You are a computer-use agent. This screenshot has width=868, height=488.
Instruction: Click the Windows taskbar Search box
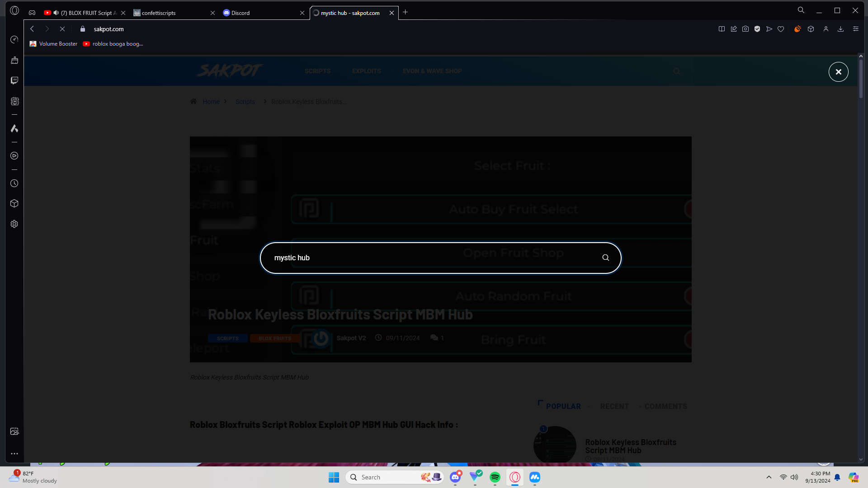[x=395, y=477]
